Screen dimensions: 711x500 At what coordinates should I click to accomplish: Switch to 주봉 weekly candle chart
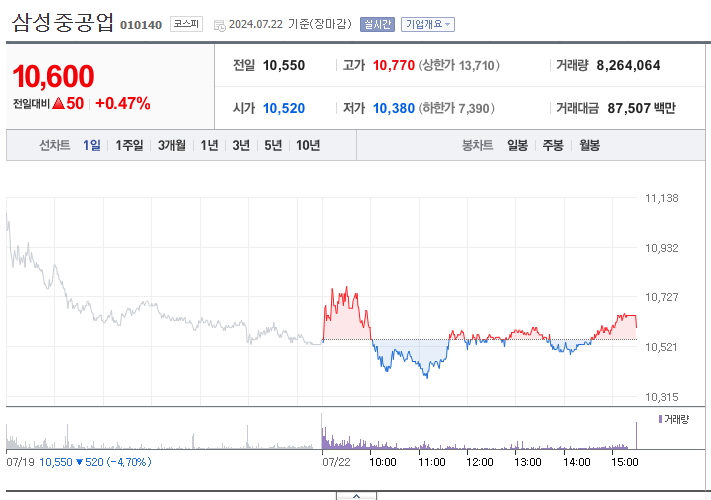(x=553, y=145)
